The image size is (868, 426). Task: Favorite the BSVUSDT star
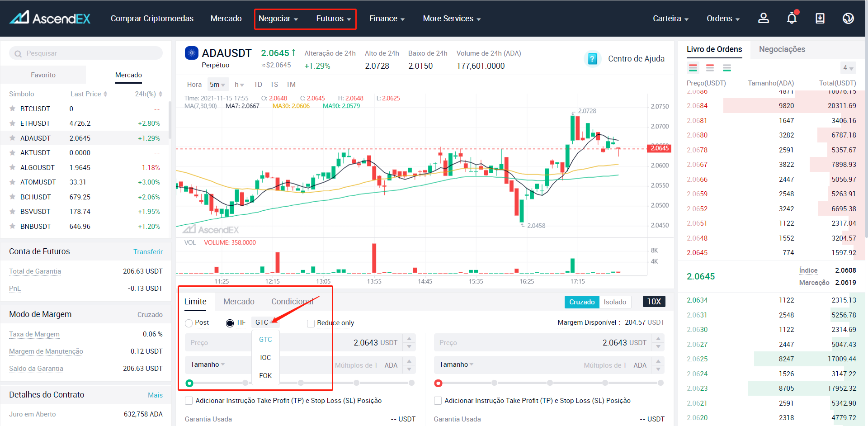tap(12, 211)
